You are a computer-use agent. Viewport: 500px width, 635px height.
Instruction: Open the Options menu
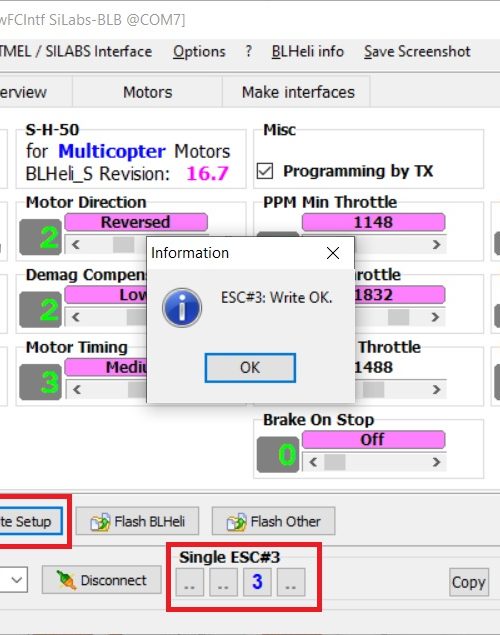[199, 51]
